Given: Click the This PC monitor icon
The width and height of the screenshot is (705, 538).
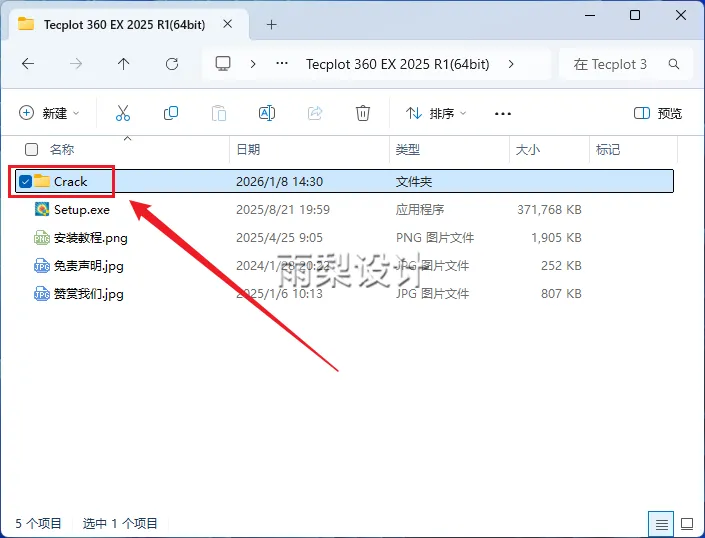Looking at the screenshot, I should (223, 64).
